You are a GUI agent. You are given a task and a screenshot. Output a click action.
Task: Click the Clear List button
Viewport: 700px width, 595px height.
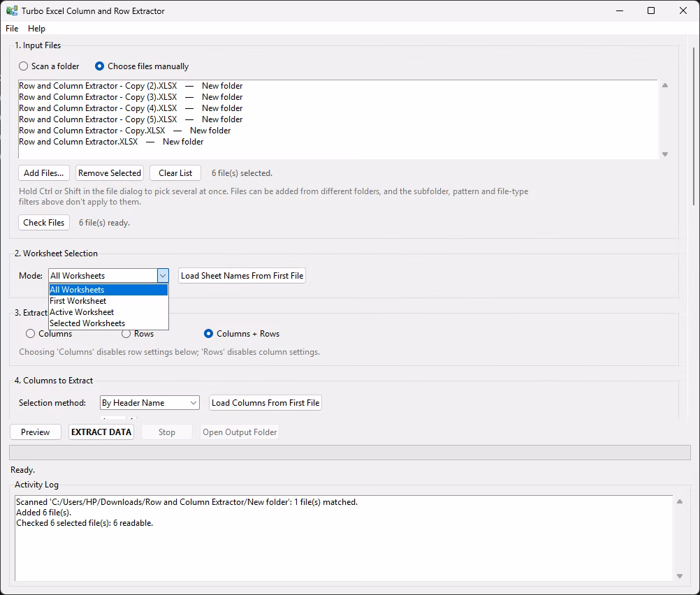point(175,173)
